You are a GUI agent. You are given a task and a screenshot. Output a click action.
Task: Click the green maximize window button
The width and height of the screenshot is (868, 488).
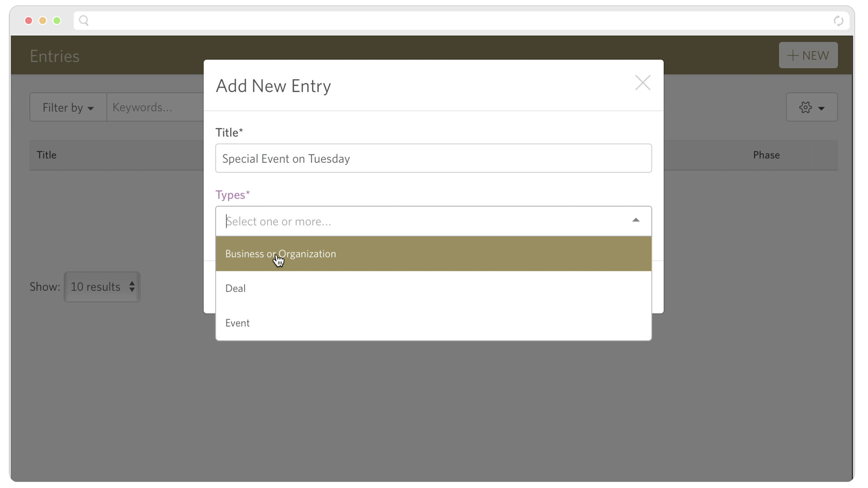point(57,21)
